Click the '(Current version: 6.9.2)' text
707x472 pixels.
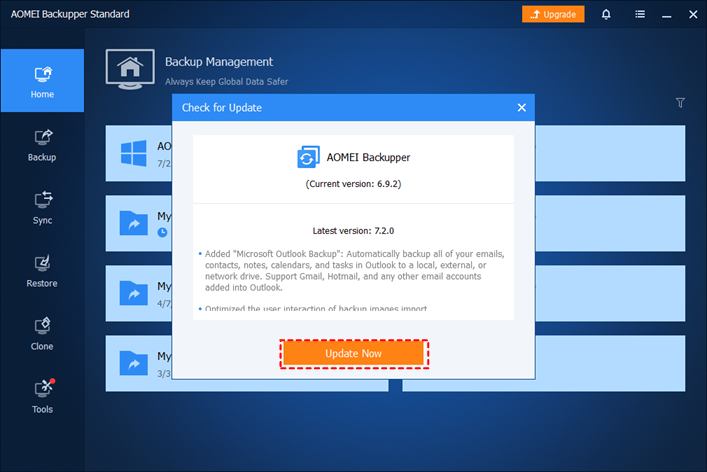click(x=354, y=184)
